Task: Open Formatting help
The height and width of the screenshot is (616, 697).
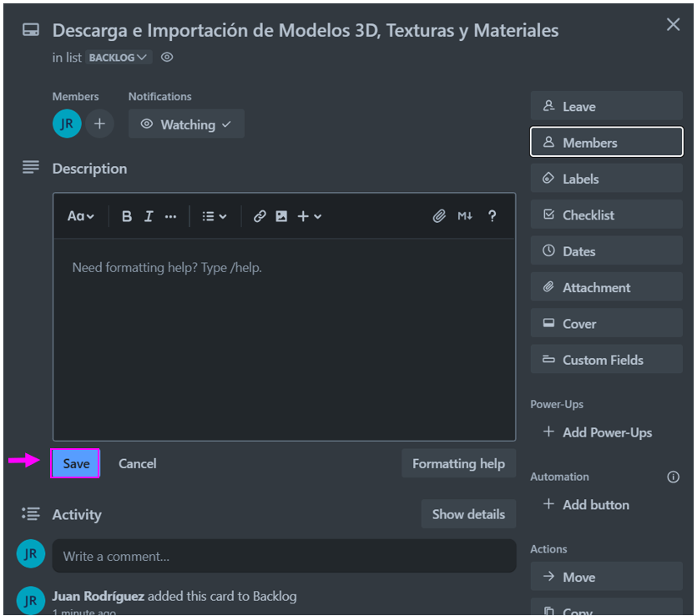Action: coord(458,463)
